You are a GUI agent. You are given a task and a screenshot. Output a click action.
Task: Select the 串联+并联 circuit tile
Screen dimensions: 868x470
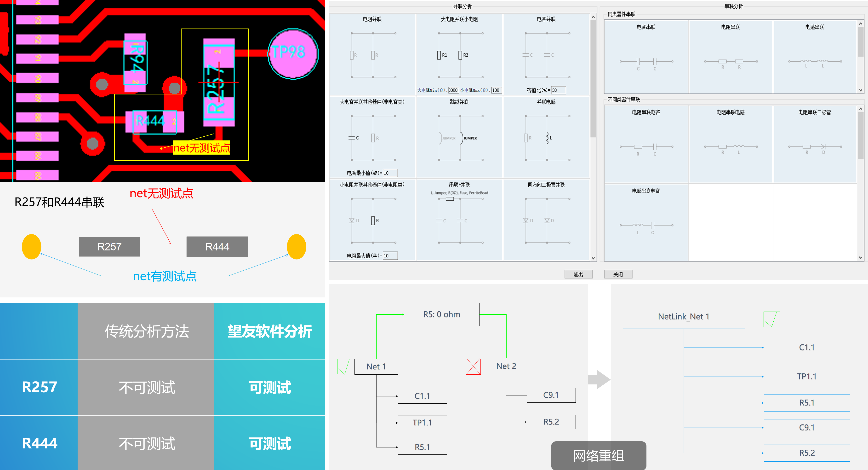(x=459, y=220)
